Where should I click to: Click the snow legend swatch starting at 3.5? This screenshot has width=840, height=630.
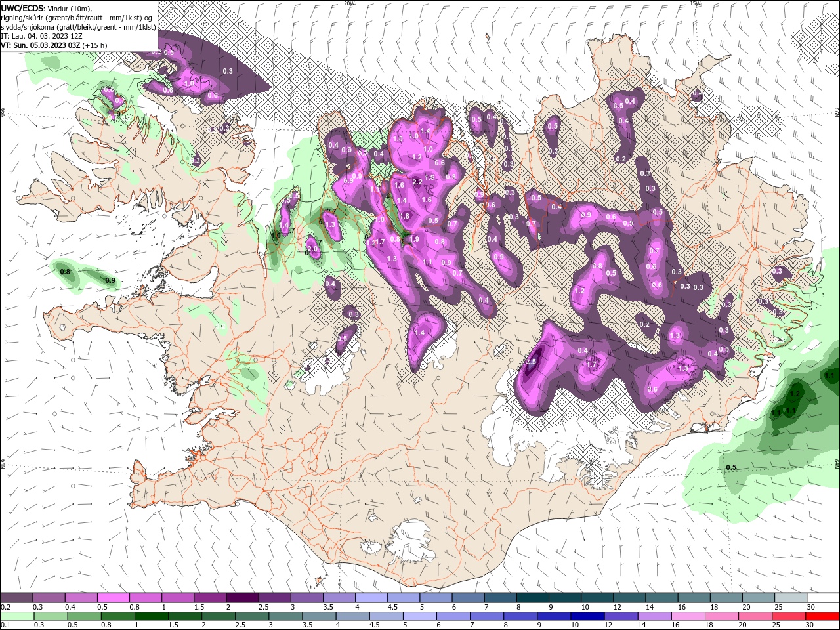[339, 598]
